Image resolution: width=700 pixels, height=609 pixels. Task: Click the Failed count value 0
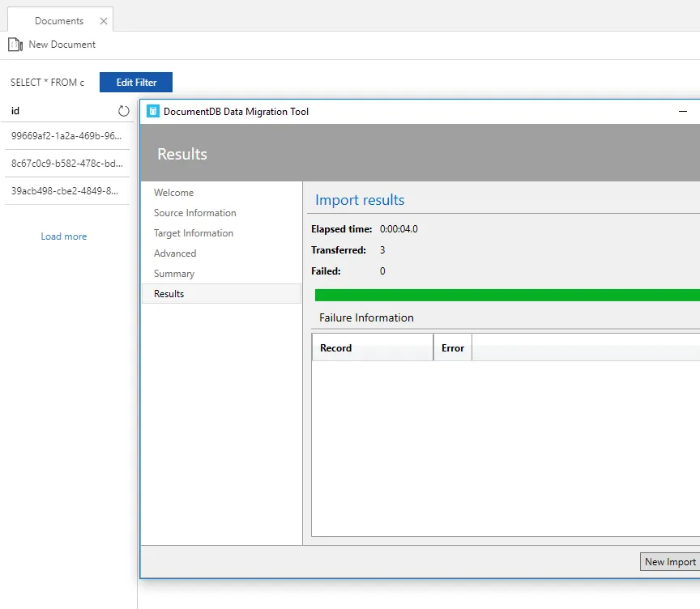(x=382, y=270)
